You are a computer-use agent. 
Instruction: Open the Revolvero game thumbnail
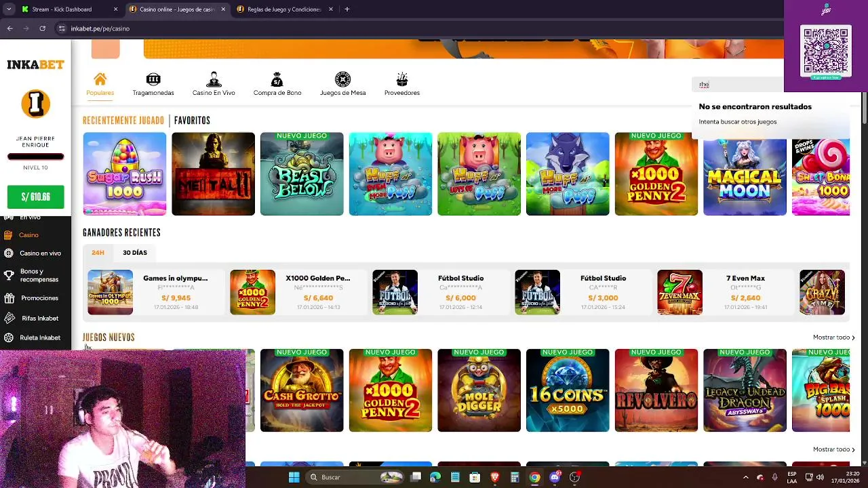pos(656,390)
